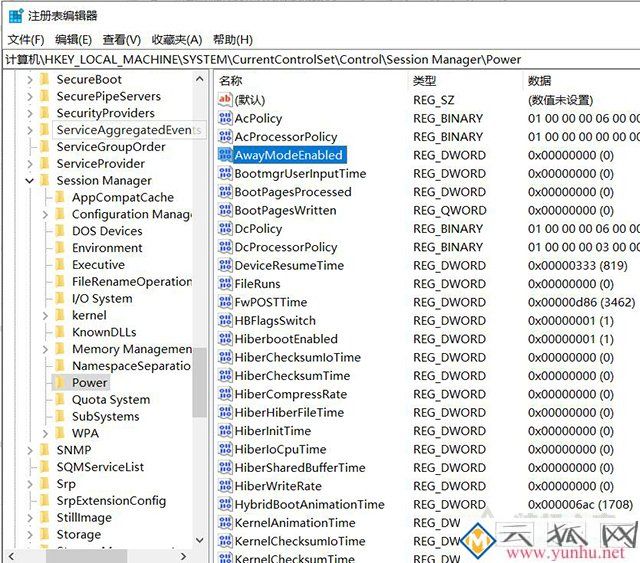This screenshot has height=563, width=640.
Task: Expand the SecurityProviders key
Action: (29, 113)
